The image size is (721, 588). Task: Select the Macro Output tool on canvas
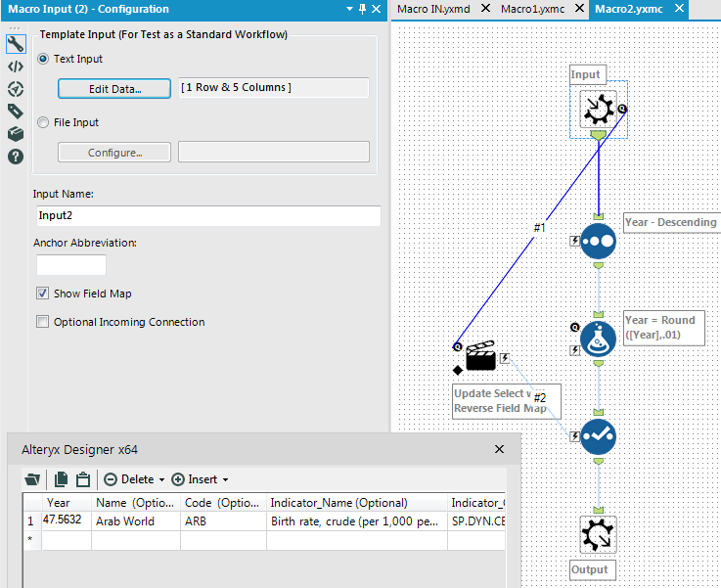(599, 534)
